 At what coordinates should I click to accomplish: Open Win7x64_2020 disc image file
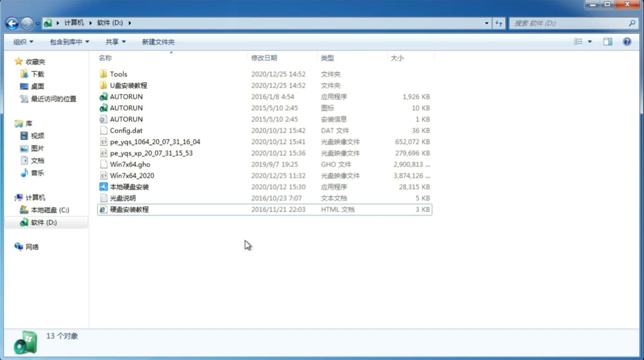point(132,176)
